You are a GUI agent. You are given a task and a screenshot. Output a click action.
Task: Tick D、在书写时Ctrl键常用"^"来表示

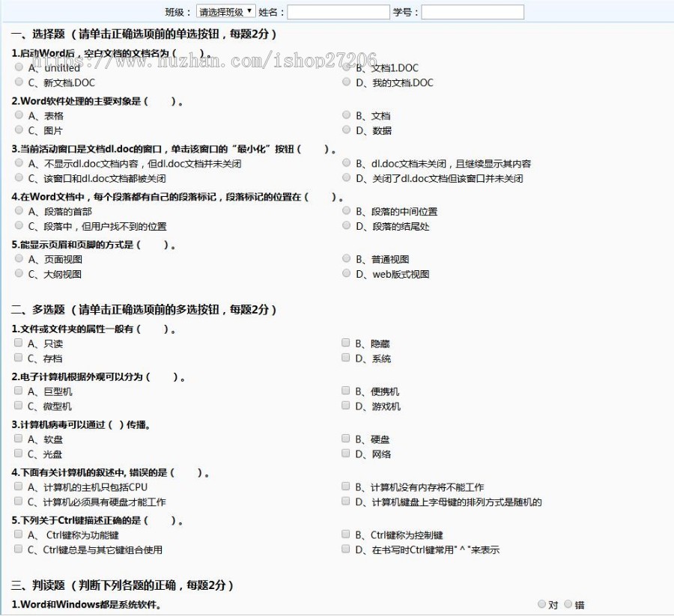click(345, 549)
